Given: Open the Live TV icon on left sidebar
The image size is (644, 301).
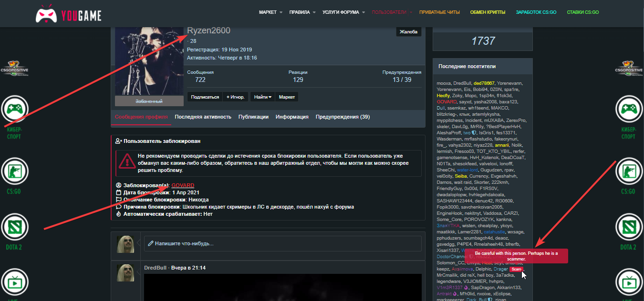Looking at the screenshot, I should (15, 282).
